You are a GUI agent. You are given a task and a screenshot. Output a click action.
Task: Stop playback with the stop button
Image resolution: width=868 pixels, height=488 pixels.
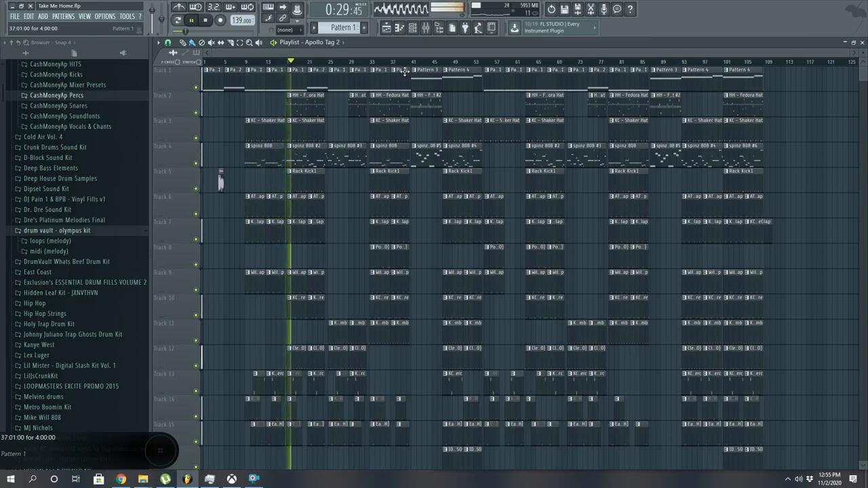click(205, 20)
